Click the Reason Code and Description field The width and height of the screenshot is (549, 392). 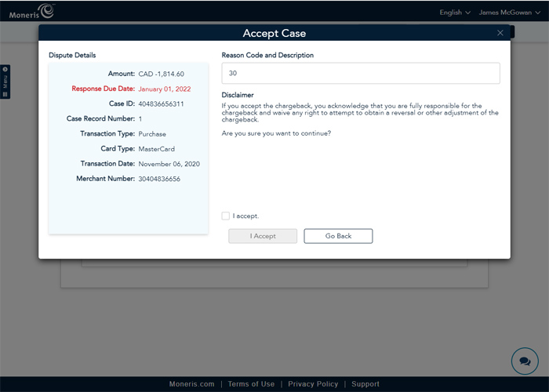click(x=361, y=73)
